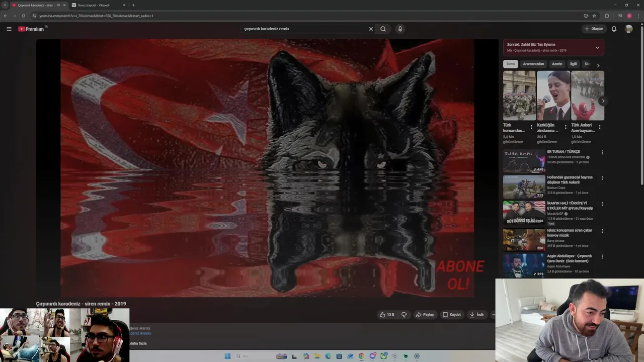Open the Türk Askeri Azerbaycan short thumbnail
This screenshot has width=644, height=362.
588,95
